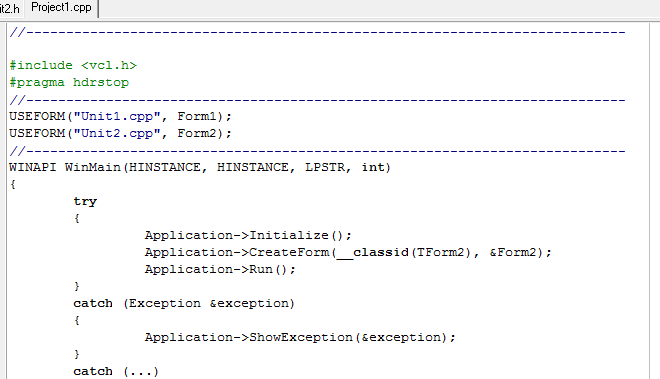This screenshot has width=660, height=379.
Task: Click the "Unit2.cpp" string literal
Action: (117, 133)
